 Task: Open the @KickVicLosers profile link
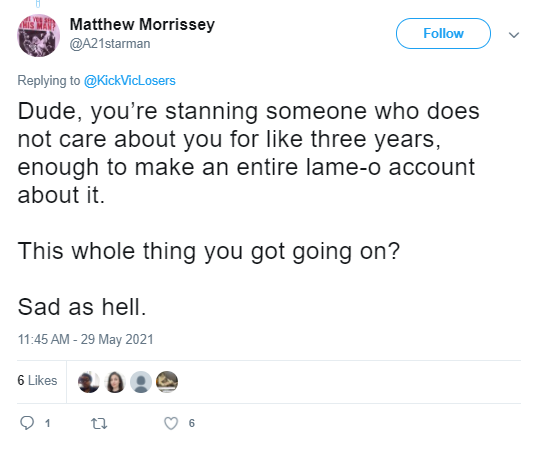coord(130,80)
